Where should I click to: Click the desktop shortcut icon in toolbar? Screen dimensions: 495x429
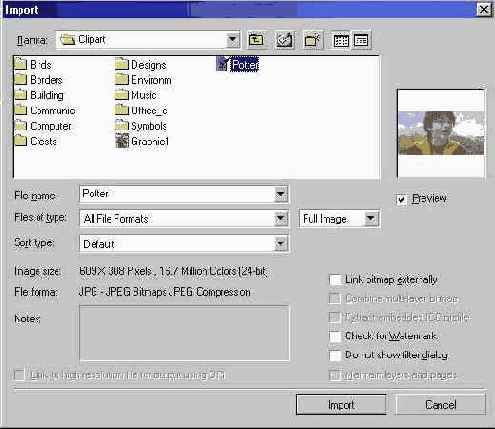coord(284,40)
